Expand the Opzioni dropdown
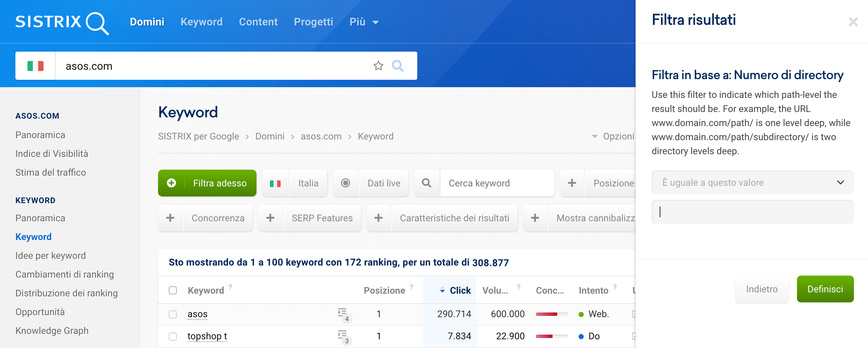Image resolution: width=868 pixels, height=348 pixels. (x=613, y=136)
